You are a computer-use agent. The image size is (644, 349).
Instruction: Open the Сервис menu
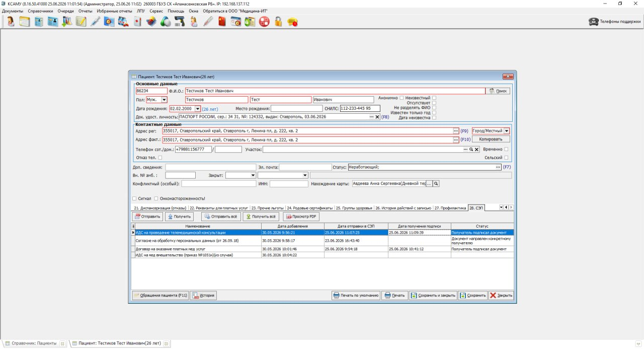(156, 11)
